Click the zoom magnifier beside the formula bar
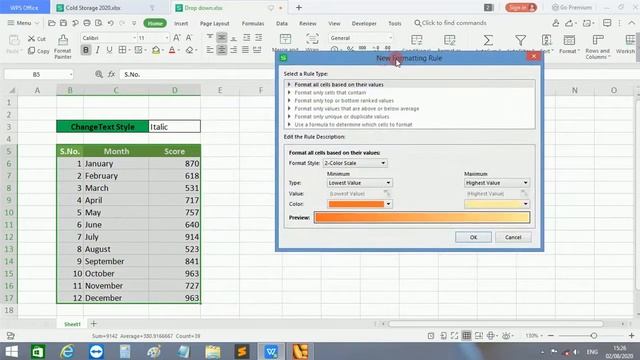The width and height of the screenshot is (640, 360). pyautogui.click(x=99, y=74)
